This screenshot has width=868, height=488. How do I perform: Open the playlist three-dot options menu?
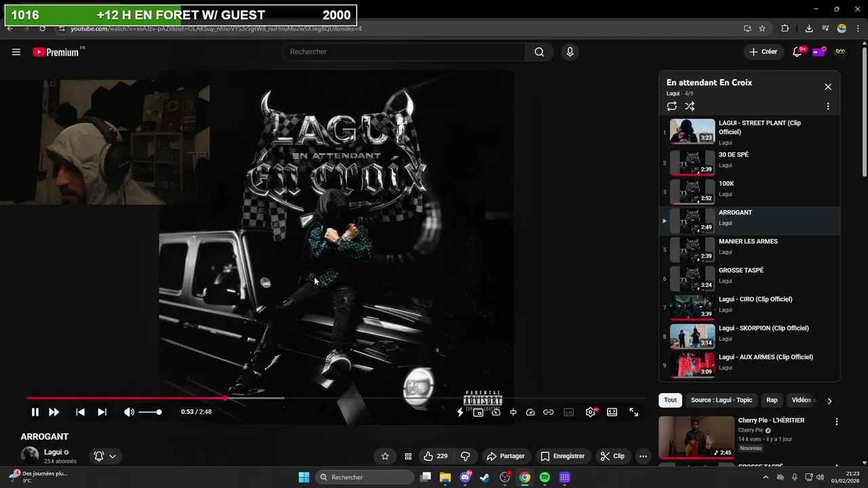828,106
